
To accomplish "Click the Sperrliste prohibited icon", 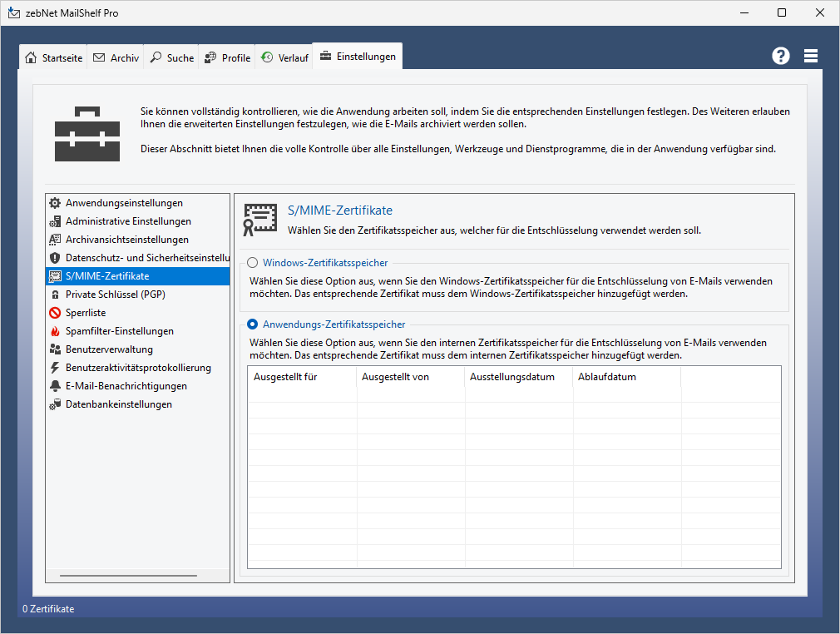I will [55, 313].
